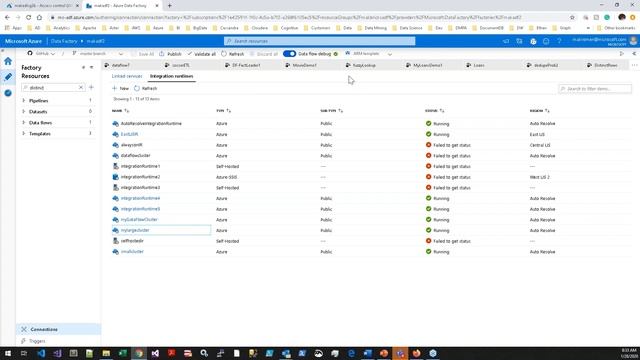Image resolution: width=640 pixels, height=360 pixels.
Task: Click the integrationRuntime1 self-hosted icon
Action: [x=116, y=166]
